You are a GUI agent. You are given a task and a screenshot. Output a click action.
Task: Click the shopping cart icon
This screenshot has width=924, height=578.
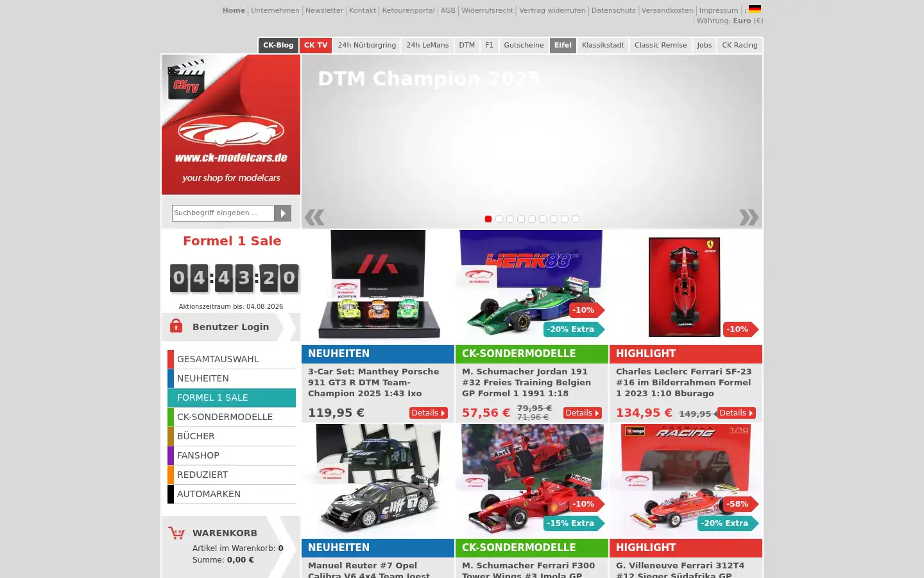click(176, 533)
